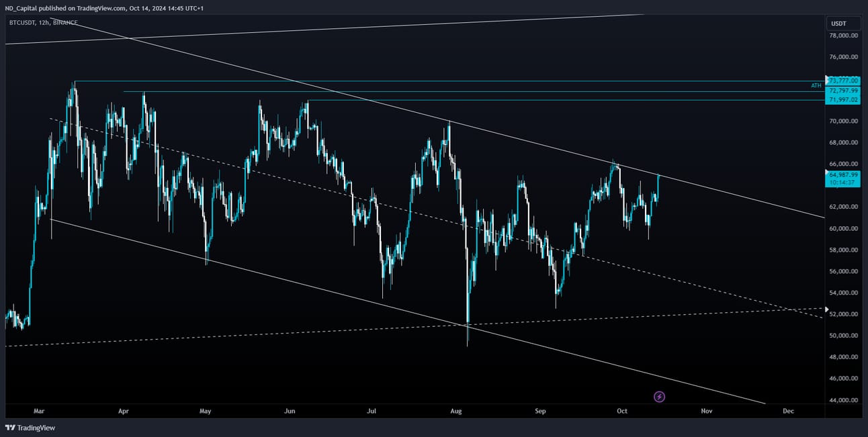Click the 66,000.00 price axis label
The width and height of the screenshot is (868, 437).
coord(844,164)
